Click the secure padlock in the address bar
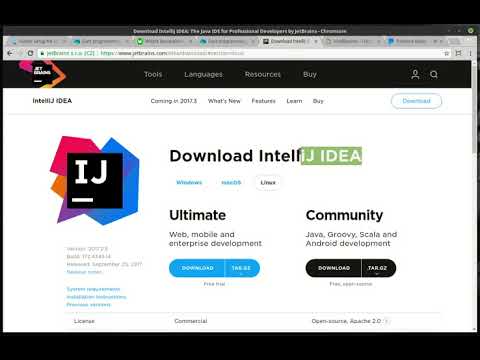 coord(42,53)
